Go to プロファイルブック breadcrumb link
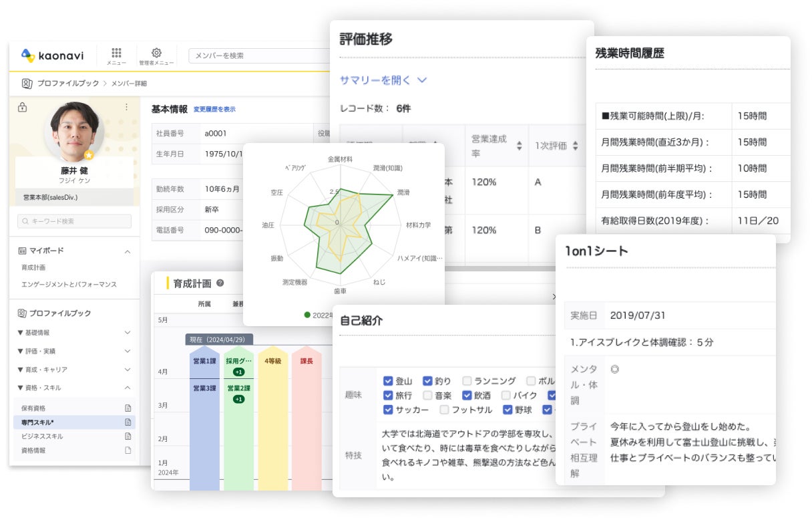The width and height of the screenshot is (812, 520). (x=67, y=84)
